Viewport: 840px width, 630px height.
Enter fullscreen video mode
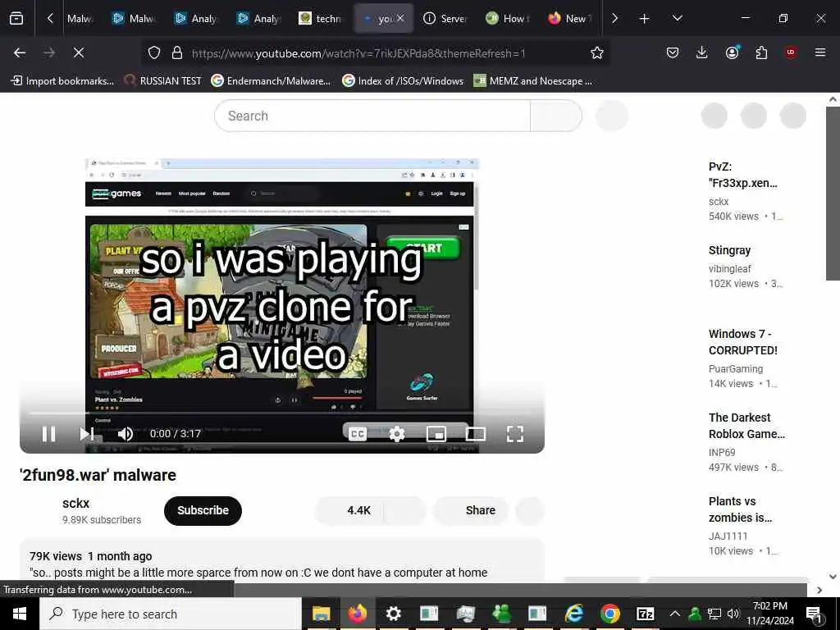coord(515,434)
